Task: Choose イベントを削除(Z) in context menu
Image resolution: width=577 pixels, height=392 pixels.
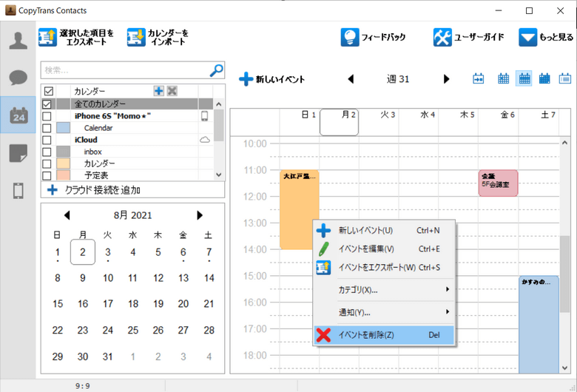Action: 384,335
